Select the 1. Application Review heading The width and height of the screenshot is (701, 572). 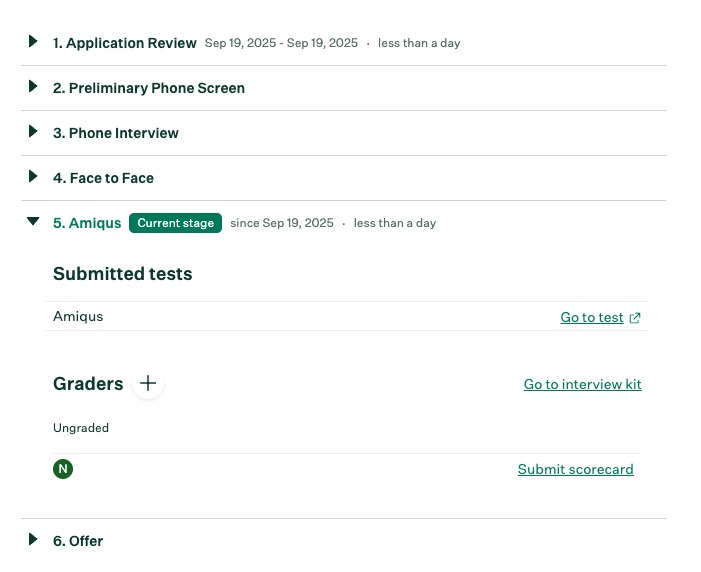coord(124,43)
